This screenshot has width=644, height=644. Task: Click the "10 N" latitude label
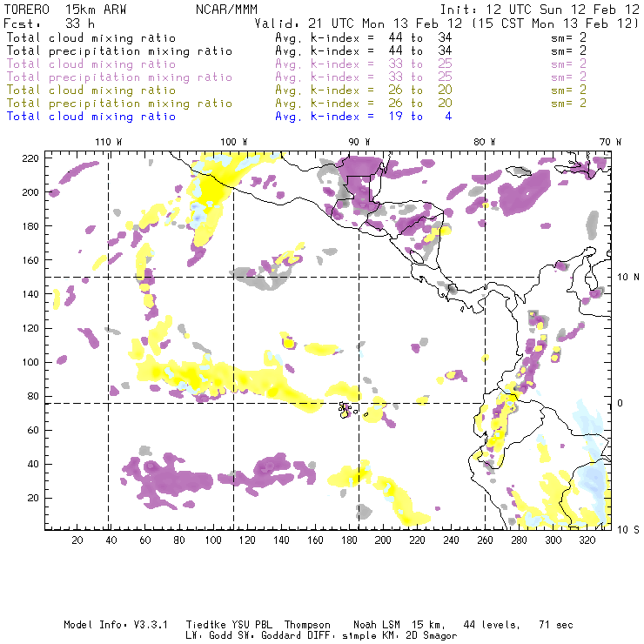pos(628,278)
